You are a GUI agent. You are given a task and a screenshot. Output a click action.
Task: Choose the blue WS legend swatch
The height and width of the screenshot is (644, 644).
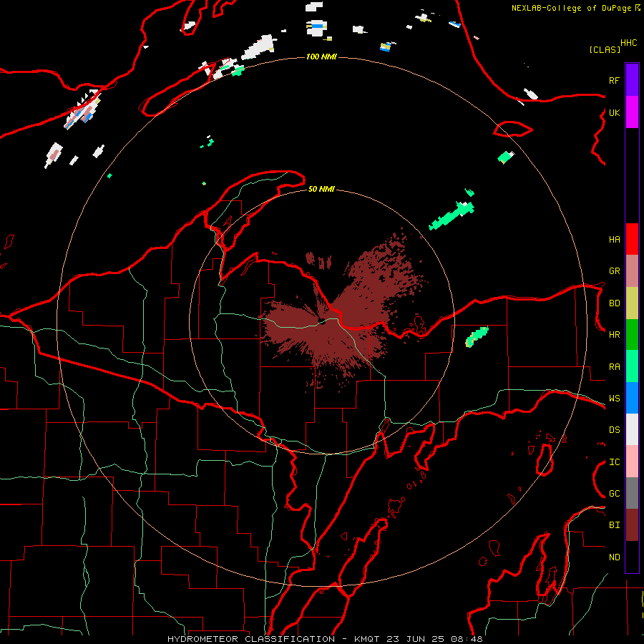pyautogui.click(x=632, y=398)
